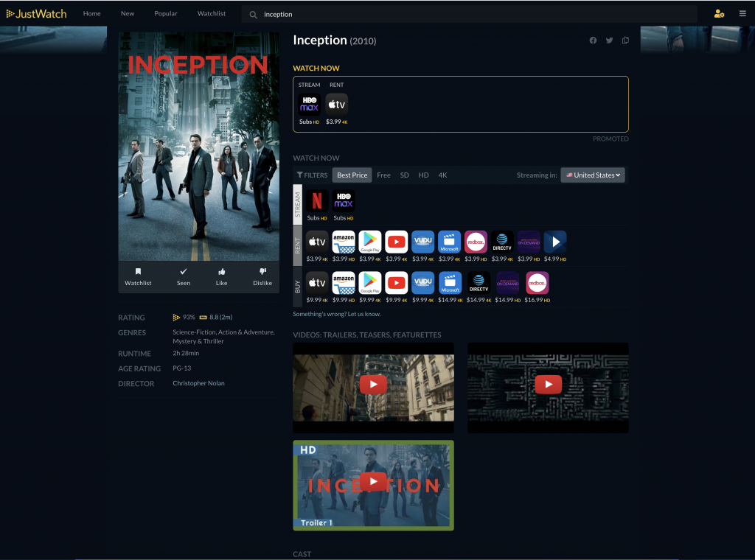Expand the Filters option
The width and height of the screenshot is (755, 560).
pyautogui.click(x=312, y=175)
